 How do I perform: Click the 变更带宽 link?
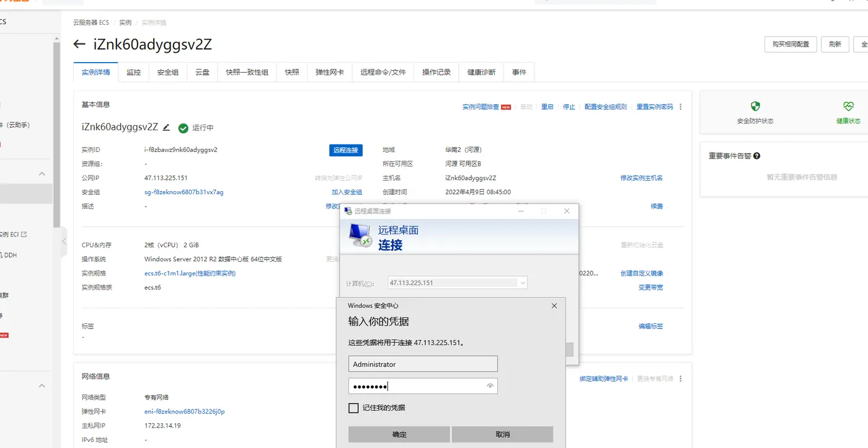(651, 287)
